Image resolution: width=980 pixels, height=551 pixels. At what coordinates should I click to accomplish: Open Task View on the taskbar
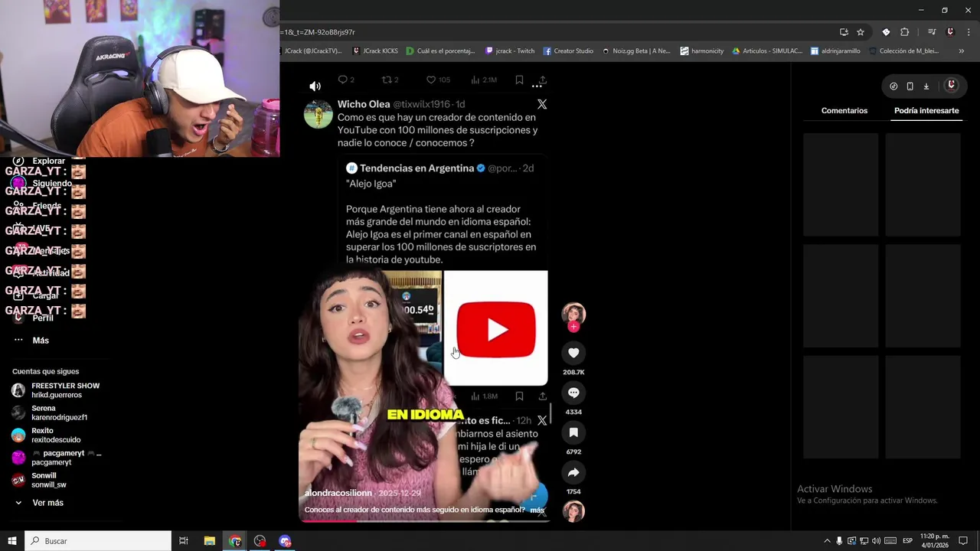coord(184,541)
